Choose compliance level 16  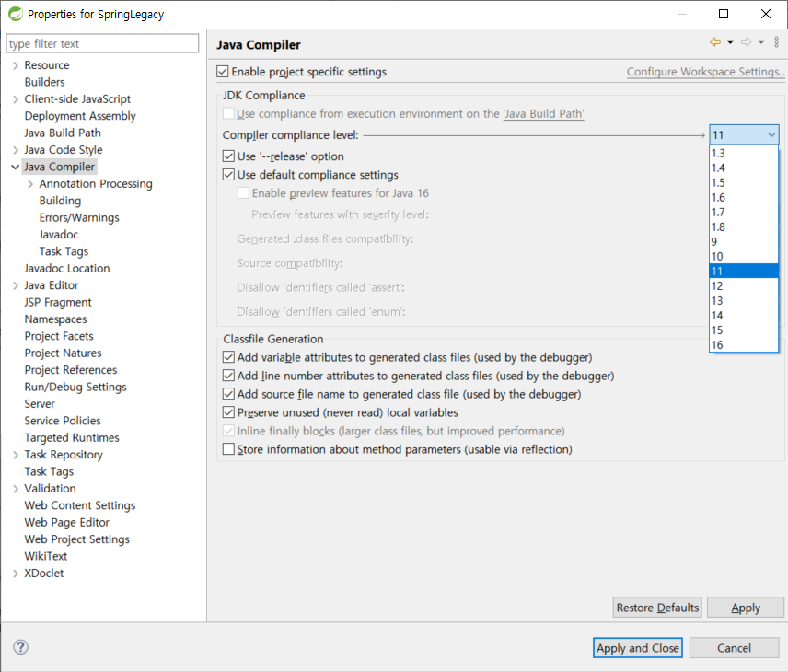pyautogui.click(x=744, y=345)
